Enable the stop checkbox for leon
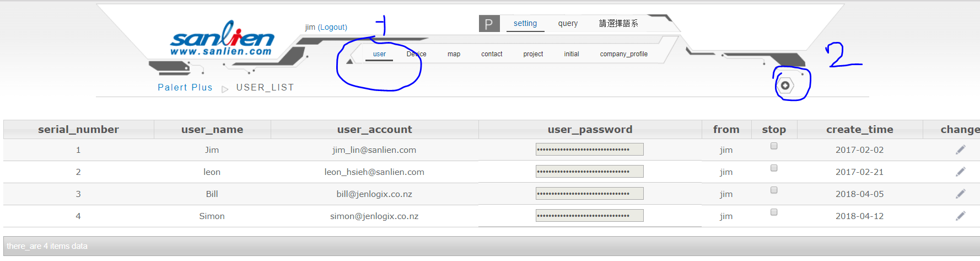Screen dimensions: 980x261 pos(774,168)
